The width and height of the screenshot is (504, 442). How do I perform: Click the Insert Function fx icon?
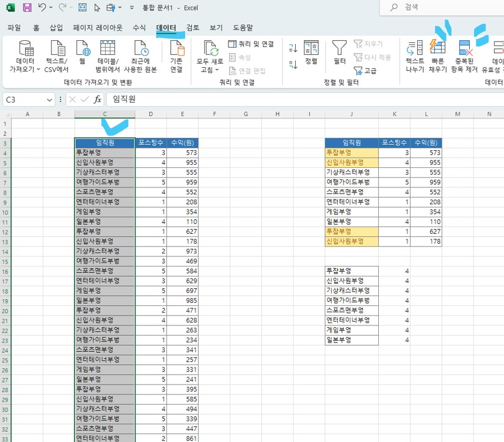[x=97, y=100]
